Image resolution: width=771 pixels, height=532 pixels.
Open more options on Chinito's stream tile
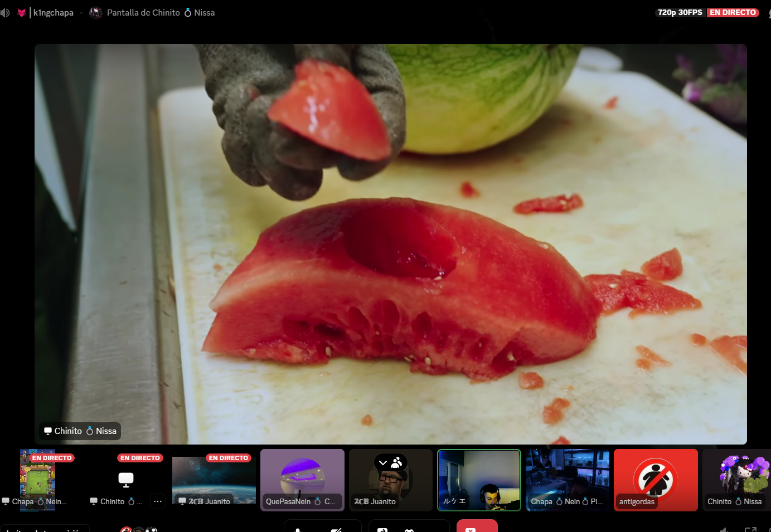158,501
